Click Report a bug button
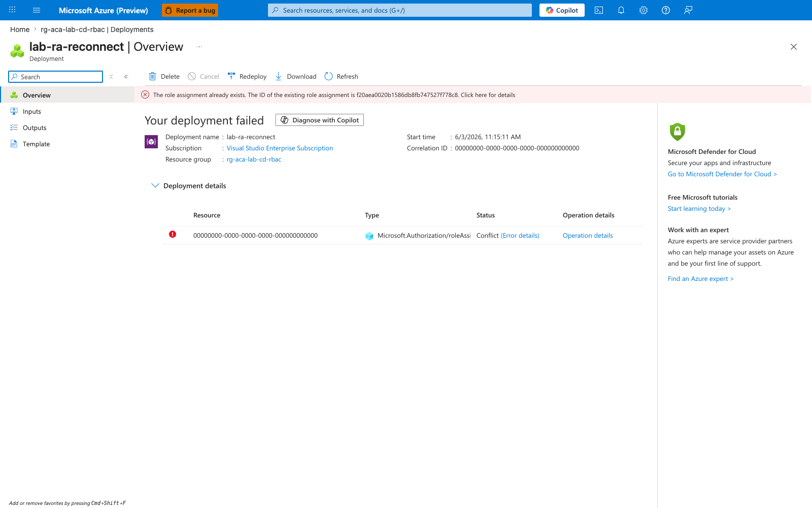Image resolution: width=812 pixels, height=508 pixels. click(190, 10)
